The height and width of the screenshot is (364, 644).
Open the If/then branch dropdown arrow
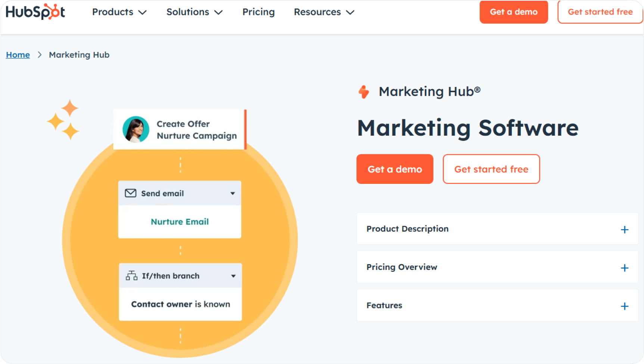pos(233,276)
